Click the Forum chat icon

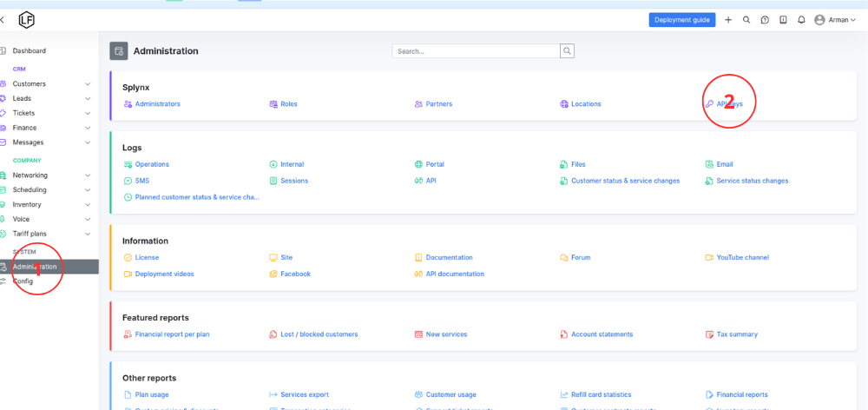[564, 258]
